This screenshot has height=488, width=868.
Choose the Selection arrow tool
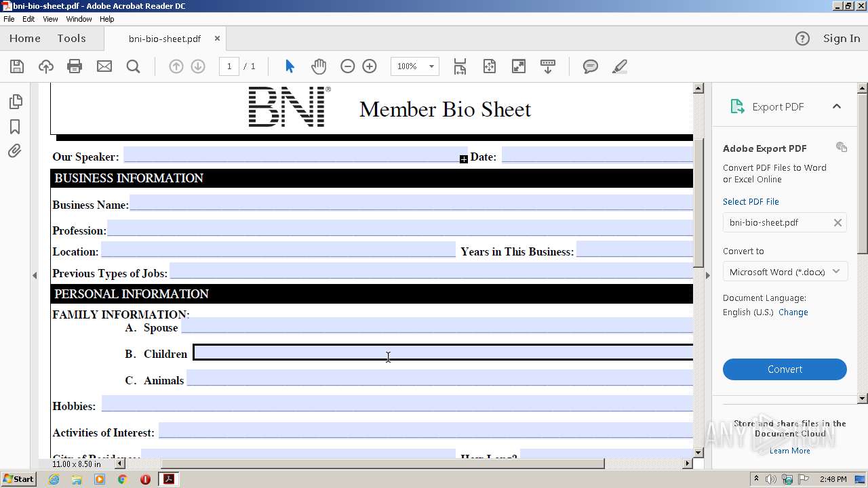[290, 66]
